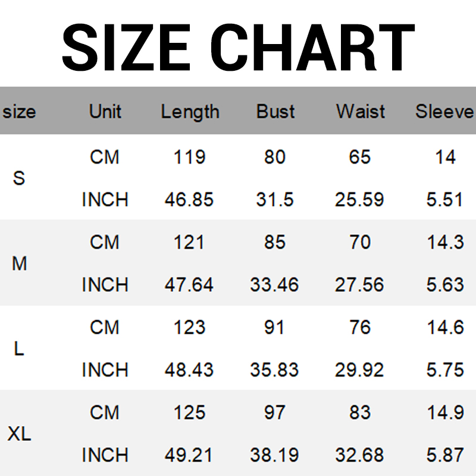Click the S length value 119

coord(189,157)
